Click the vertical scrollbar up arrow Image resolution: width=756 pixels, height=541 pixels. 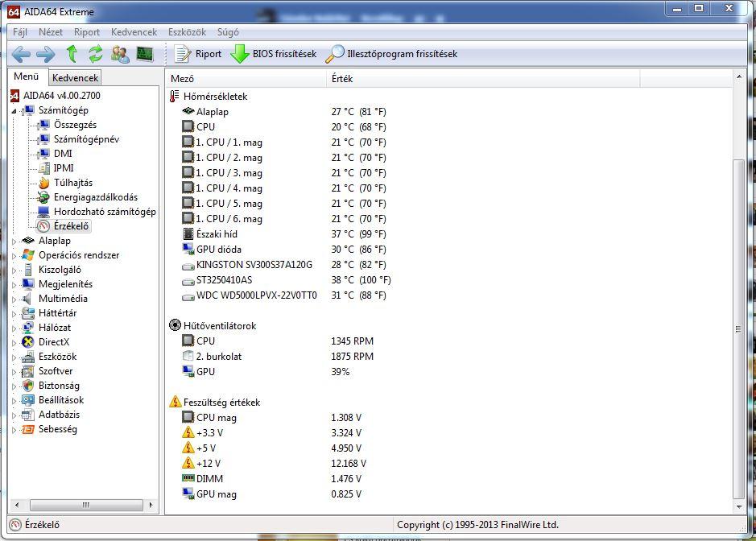click(739, 77)
